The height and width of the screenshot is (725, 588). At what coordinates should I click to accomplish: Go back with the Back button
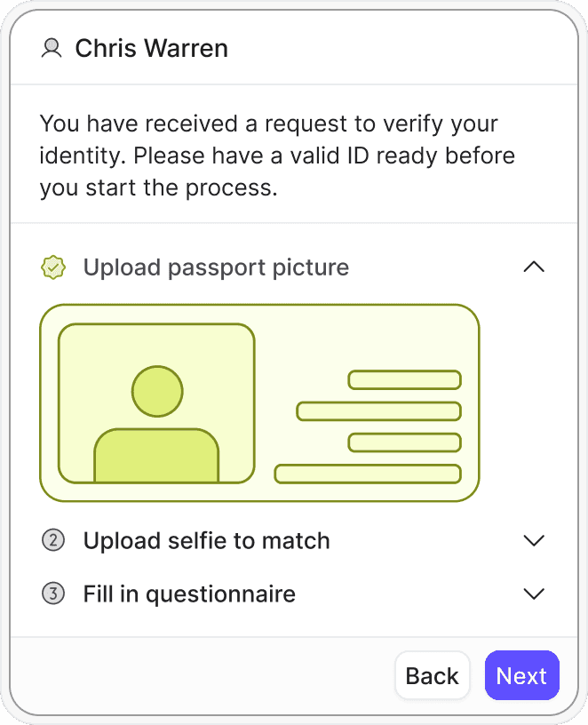[x=433, y=675]
